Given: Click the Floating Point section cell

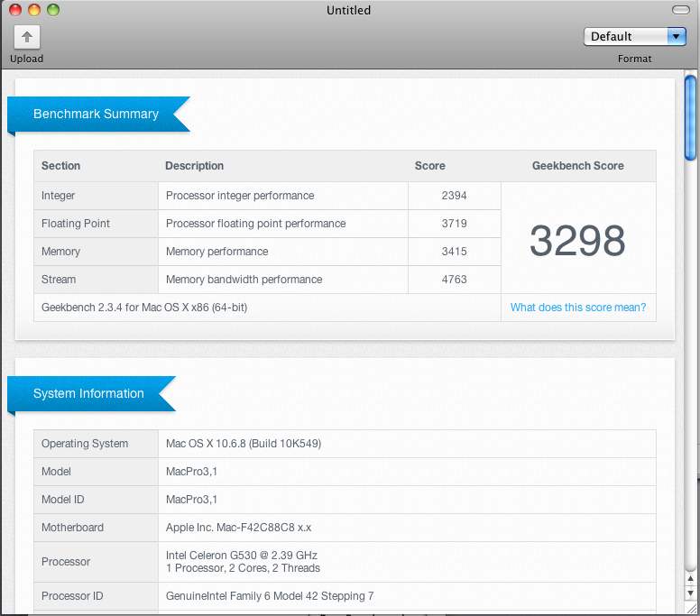Looking at the screenshot, I should click(96, 224).
